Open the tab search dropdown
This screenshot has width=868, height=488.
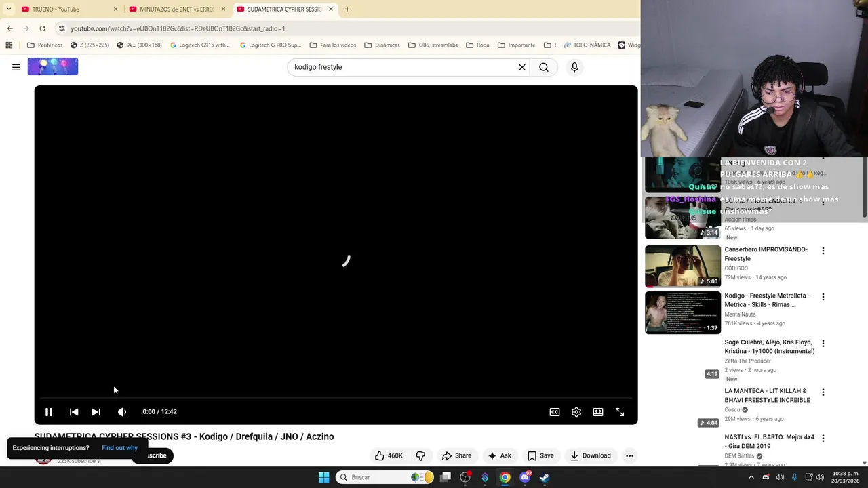tap(8, 9)
